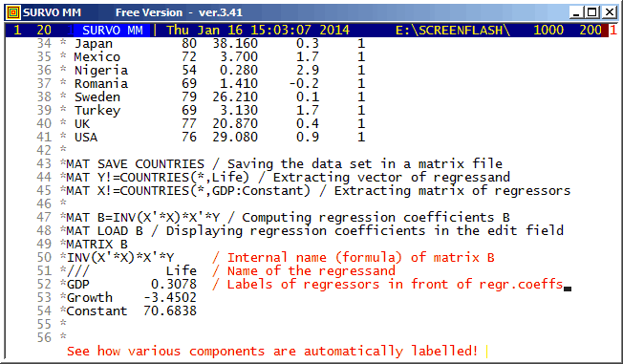Click the highlighted SURVO MM label in header line
Image resolution: width=623 pixels, height=364 pixels.
coord(113,31)
